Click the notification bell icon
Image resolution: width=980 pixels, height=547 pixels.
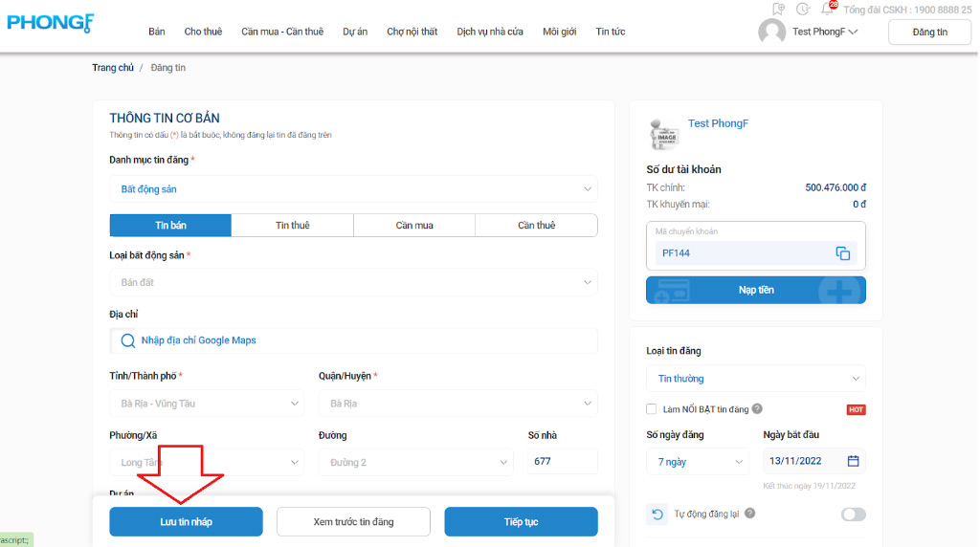(827, 10)
